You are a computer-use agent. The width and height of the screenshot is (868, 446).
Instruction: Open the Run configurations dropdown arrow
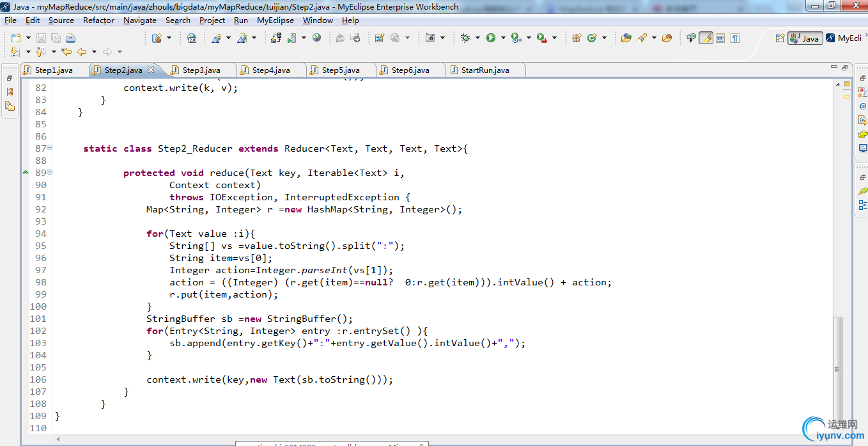click(503, 38)
